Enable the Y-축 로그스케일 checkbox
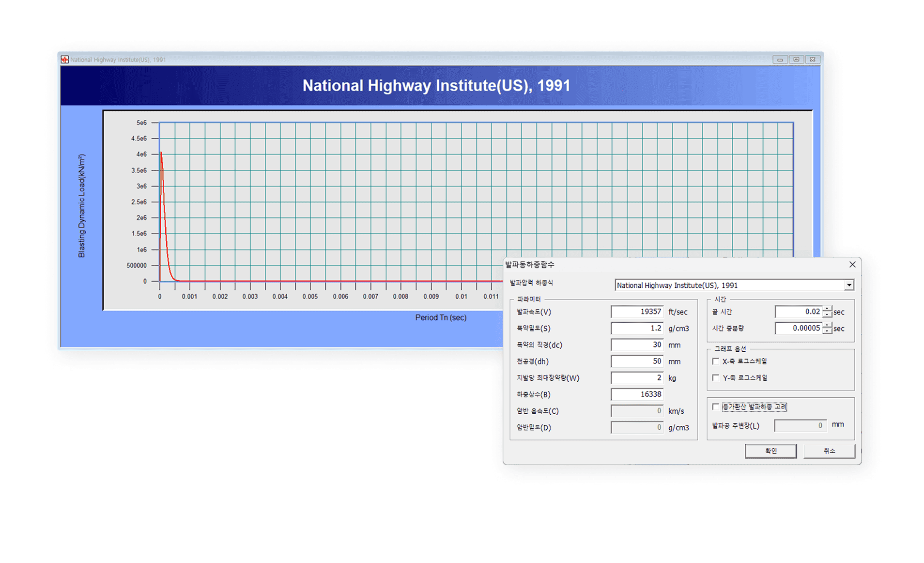 [x=716, y=378]
